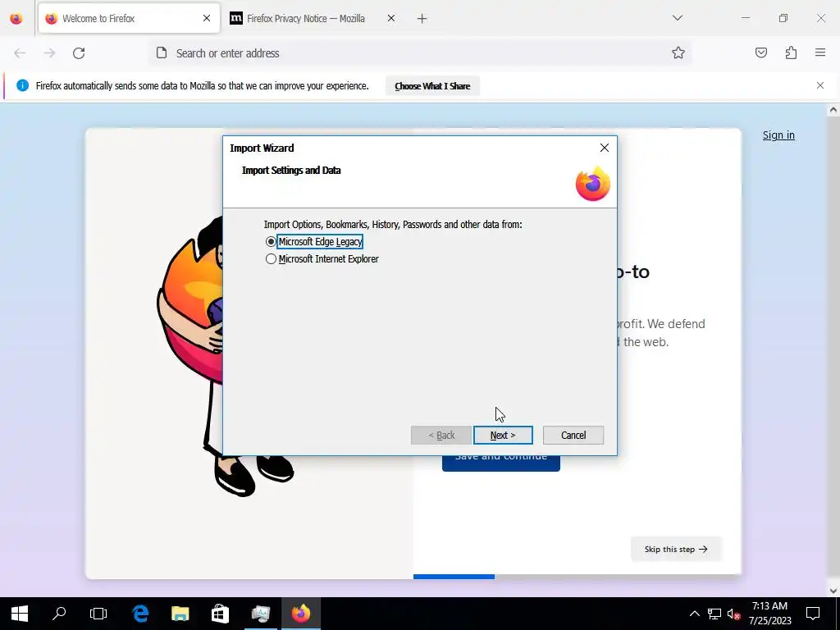Open the Extensions puzzle icon
The image size is (840, 630).
pyautogui.click(x=791, y=52)
